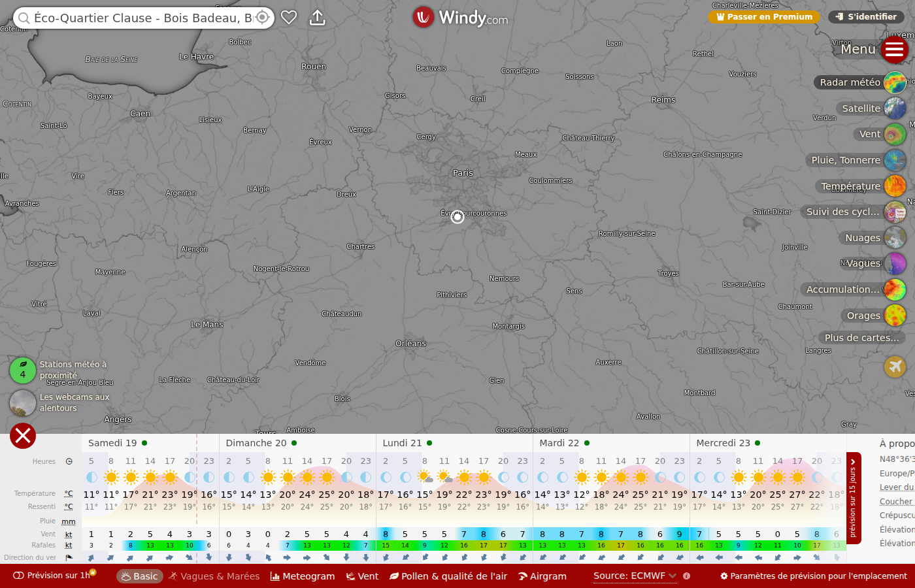Click the S'identifier login button
This screenshot has height=588, width=915.
[x=866, y=17]
